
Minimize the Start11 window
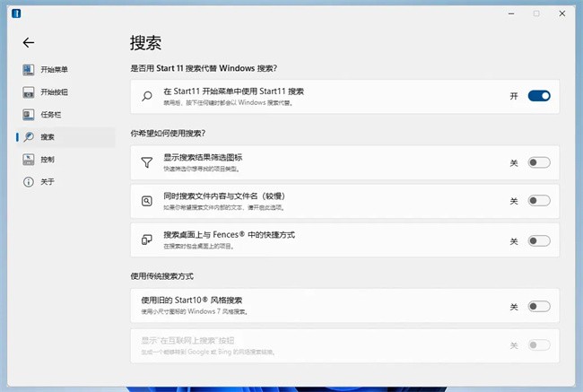511,13
